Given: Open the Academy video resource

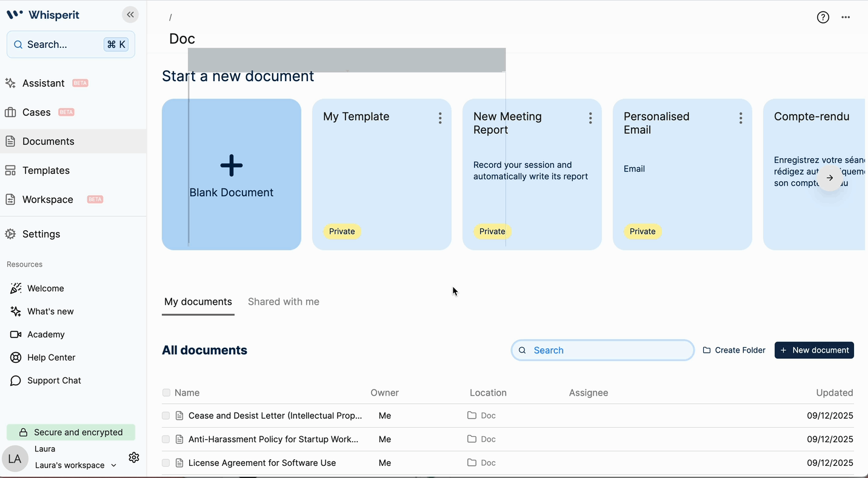Looking at the screenshot, I should [45, 334].
